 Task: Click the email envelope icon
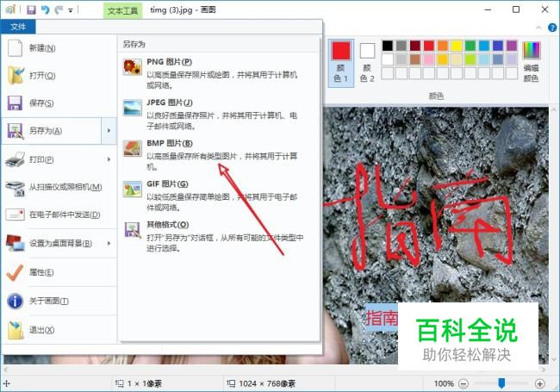tap(15, 215)
